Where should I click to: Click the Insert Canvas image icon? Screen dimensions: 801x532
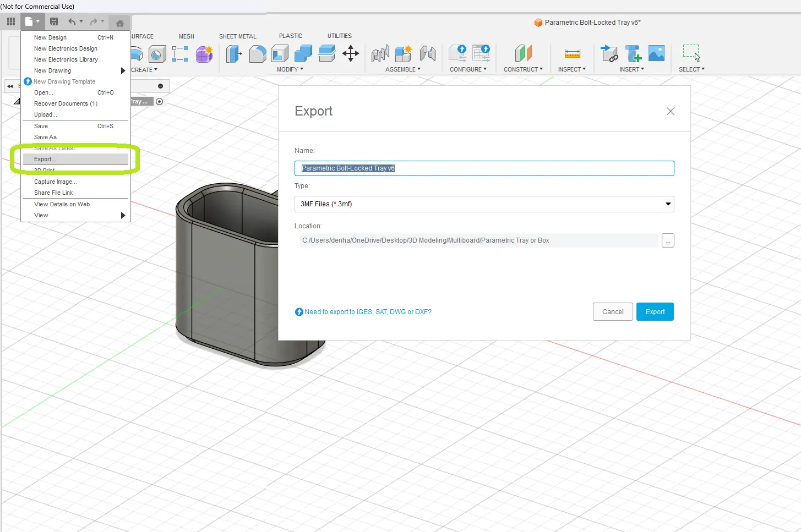pyautogui.click(x=656, y=53)
